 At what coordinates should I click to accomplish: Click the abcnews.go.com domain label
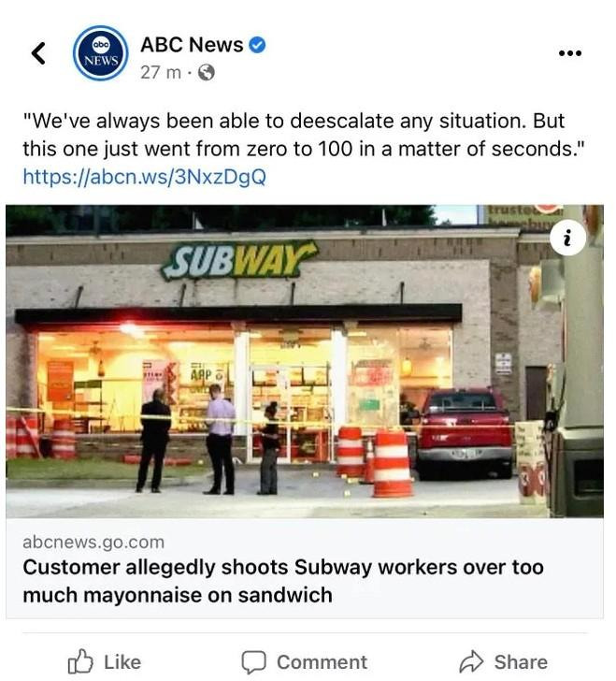click(x=93, y=542)
